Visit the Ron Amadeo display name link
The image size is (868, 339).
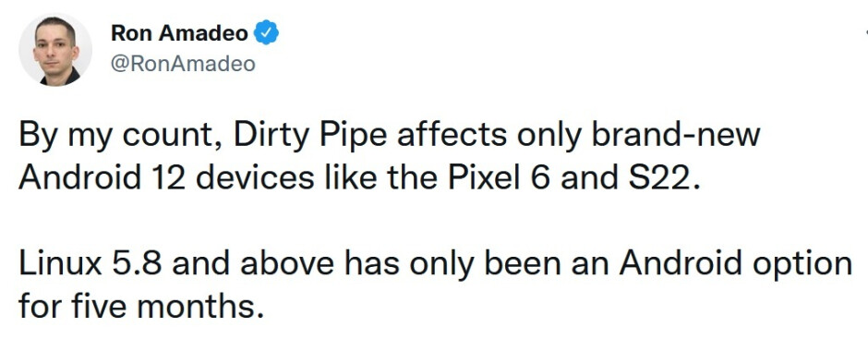coord(179,34)
